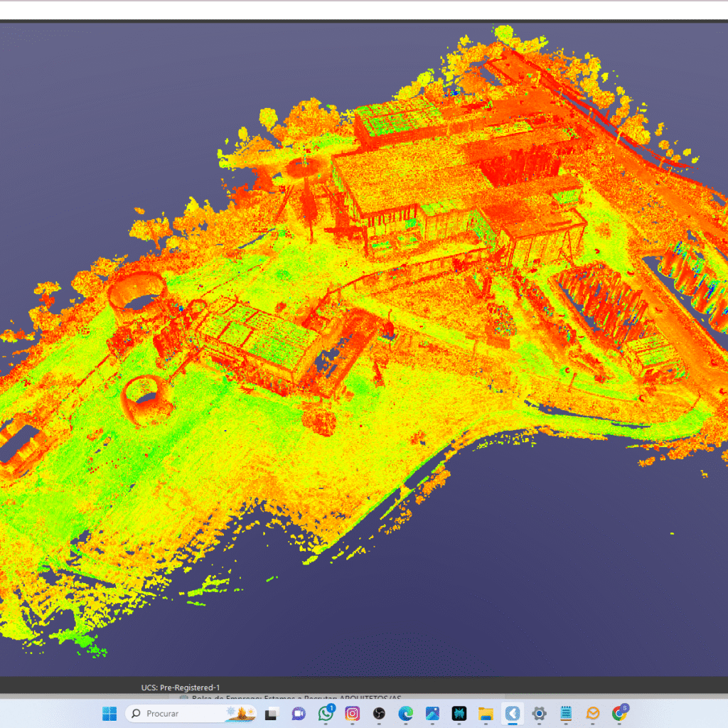
Task: Open Task View from the taskbar
Action: click(271, 713)
